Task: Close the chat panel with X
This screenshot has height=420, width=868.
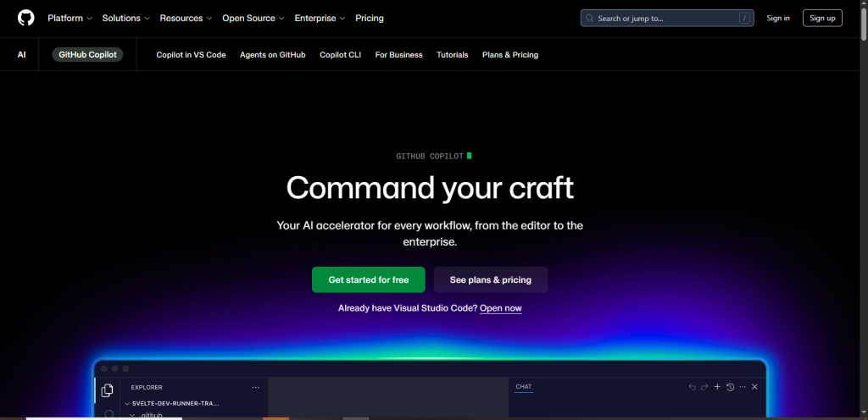Action: coord(754,387)
